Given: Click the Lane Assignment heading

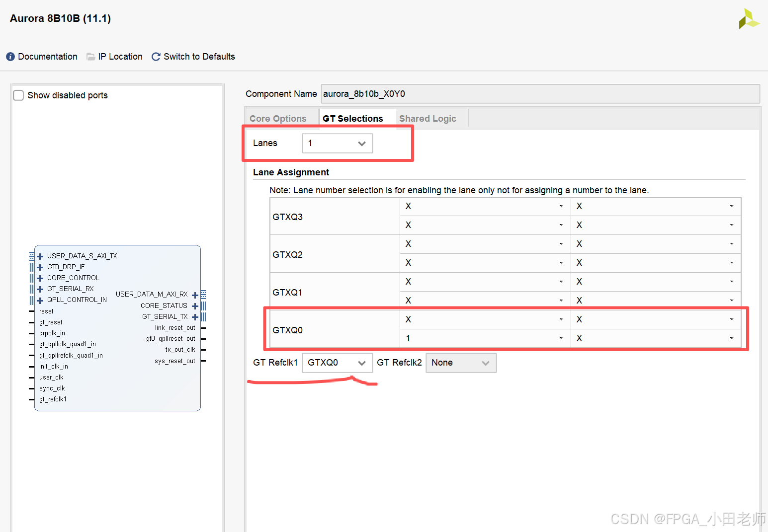Looking at the screenshot, I should pos(291,172).
